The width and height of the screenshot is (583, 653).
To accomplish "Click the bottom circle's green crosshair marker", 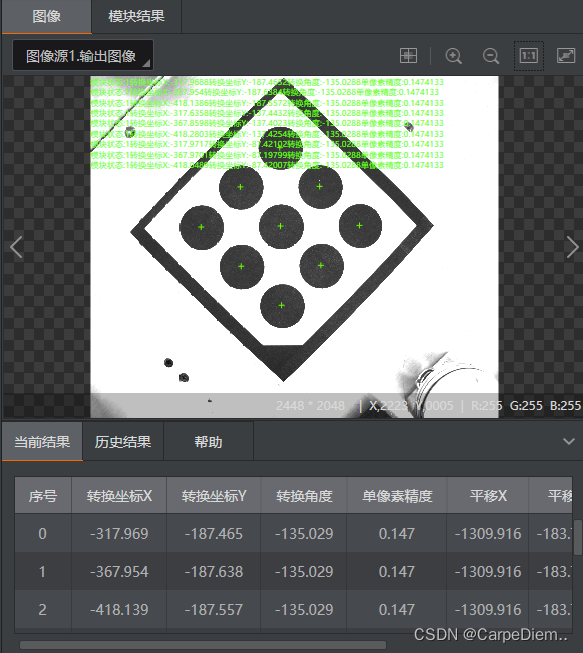I will pos(282,305).
